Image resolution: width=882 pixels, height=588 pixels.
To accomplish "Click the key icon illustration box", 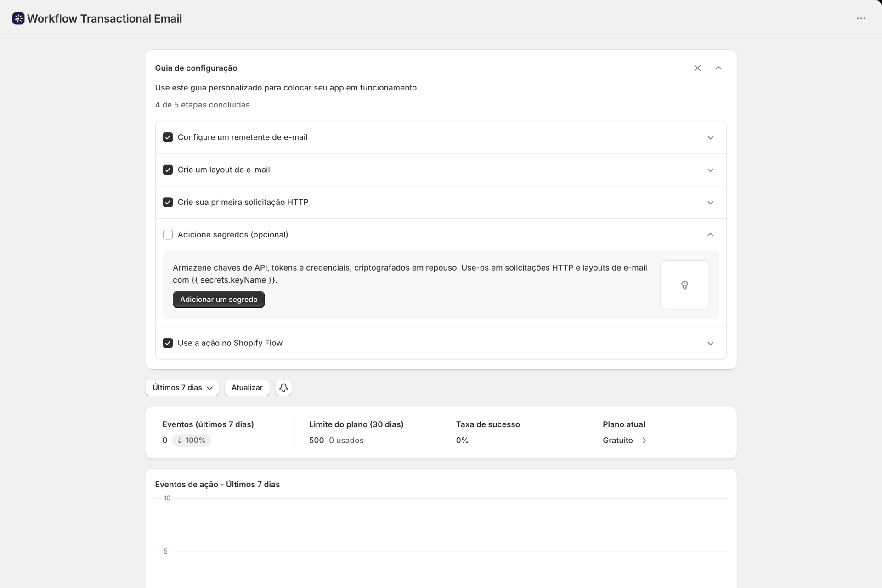I will 684,285.
